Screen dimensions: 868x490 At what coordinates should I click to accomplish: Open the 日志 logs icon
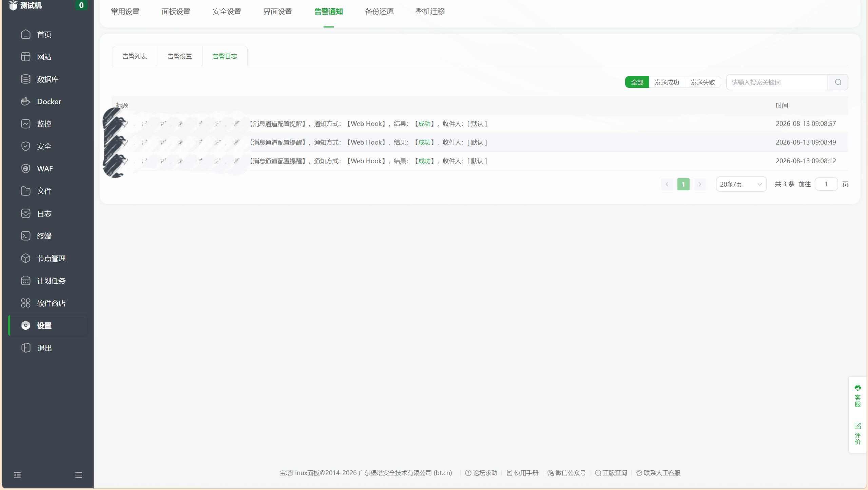26,213
